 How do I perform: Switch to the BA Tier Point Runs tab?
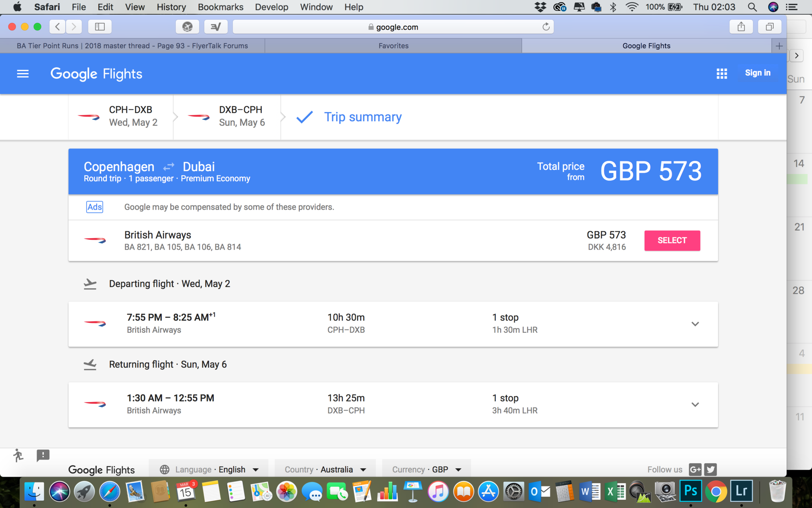(x=132, y=46)
